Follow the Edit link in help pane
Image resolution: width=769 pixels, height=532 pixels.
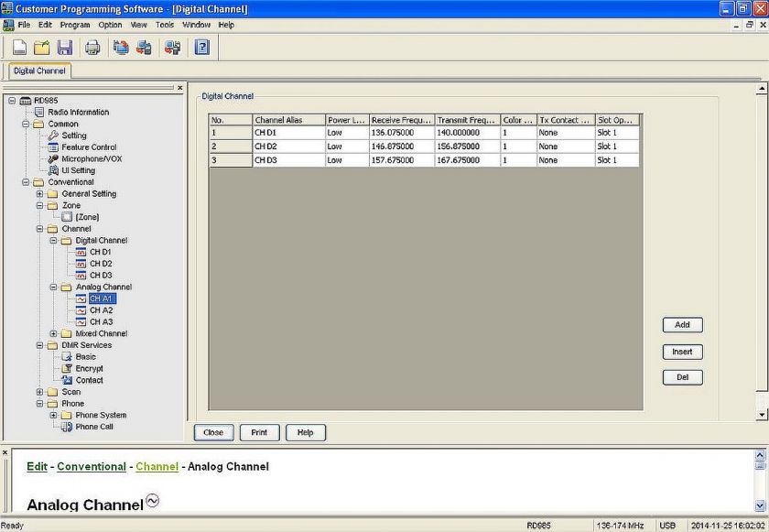(38, 466)
